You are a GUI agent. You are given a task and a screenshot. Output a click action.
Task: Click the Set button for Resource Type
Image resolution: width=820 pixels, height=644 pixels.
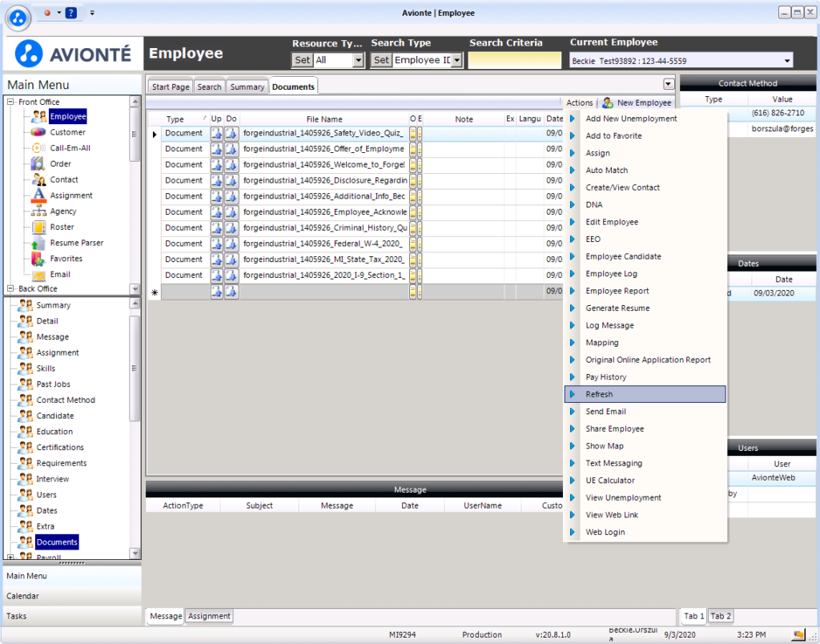point(302,60)
